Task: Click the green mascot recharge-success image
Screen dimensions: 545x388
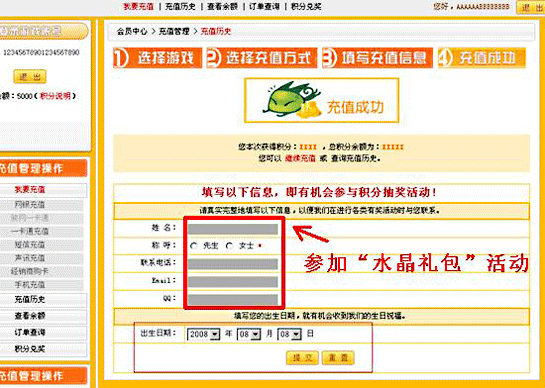Action: point(322,100)
